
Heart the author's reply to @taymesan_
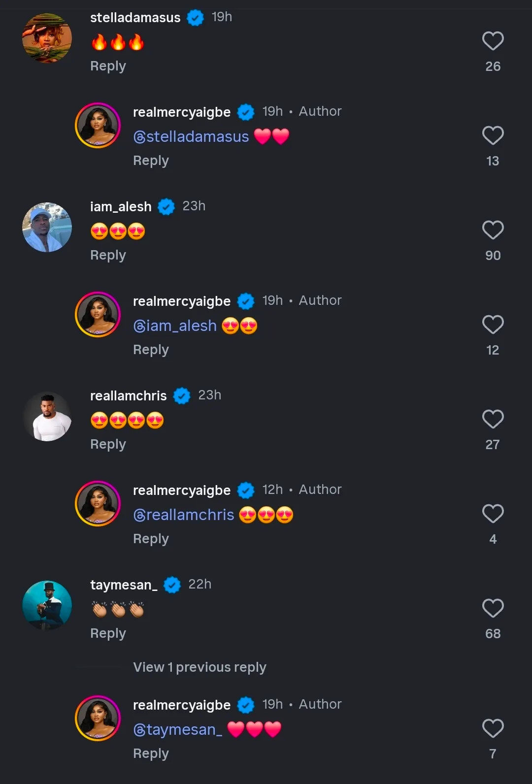coord(493,729)
